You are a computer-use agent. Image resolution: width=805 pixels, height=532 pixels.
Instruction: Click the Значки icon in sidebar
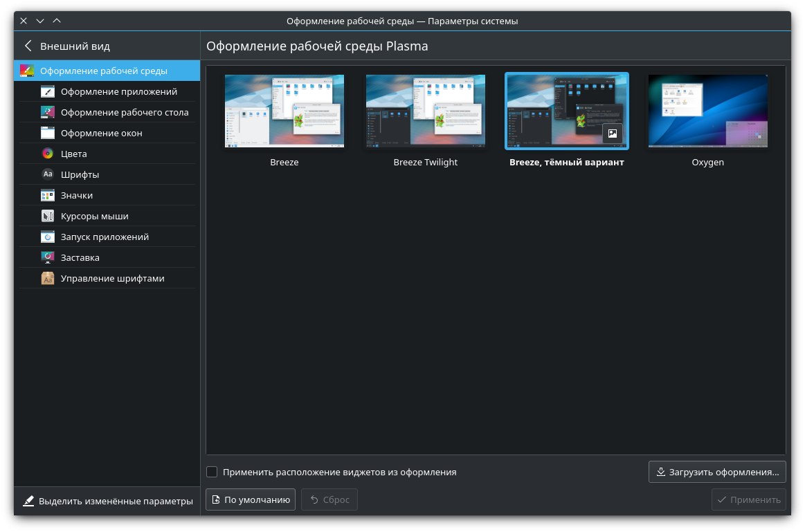point(48,196)
